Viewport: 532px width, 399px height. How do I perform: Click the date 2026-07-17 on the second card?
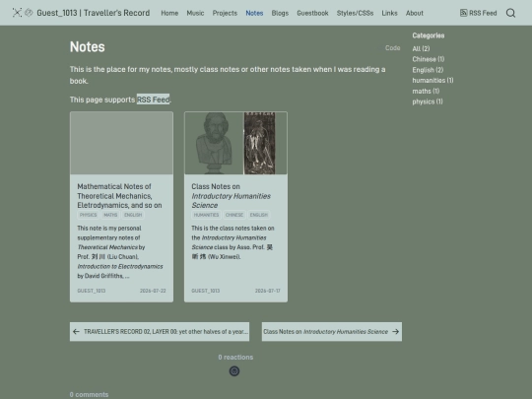pyautogui.click(x=267, y=291)
